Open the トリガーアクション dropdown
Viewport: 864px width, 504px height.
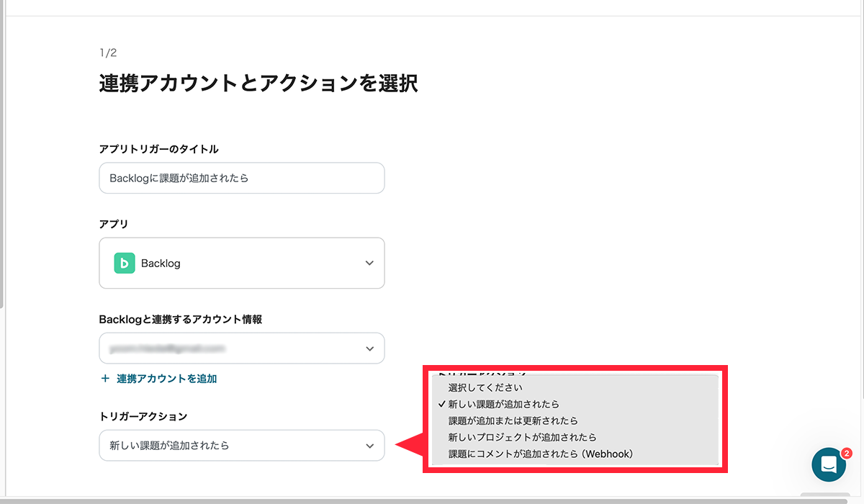tap(241, 446)
